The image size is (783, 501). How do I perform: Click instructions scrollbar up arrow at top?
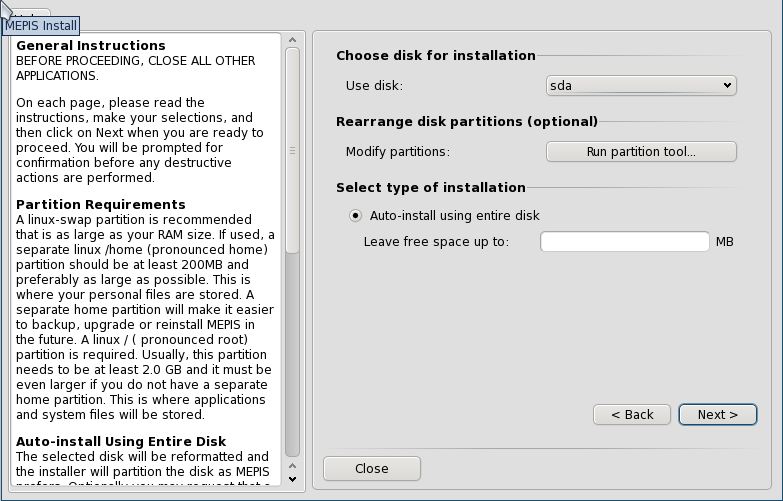click(x=293, y=39)
